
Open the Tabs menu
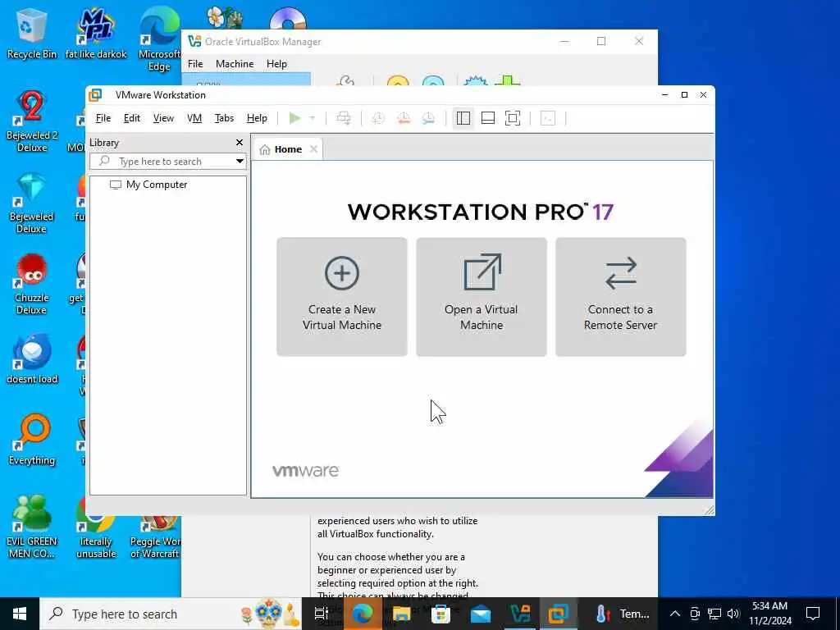coord(224,118)
